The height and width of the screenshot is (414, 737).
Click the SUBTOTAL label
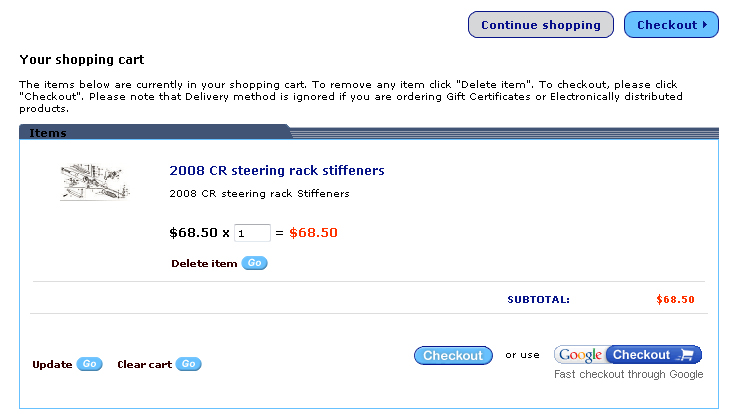pyautogui.click(x=538, y=299)
